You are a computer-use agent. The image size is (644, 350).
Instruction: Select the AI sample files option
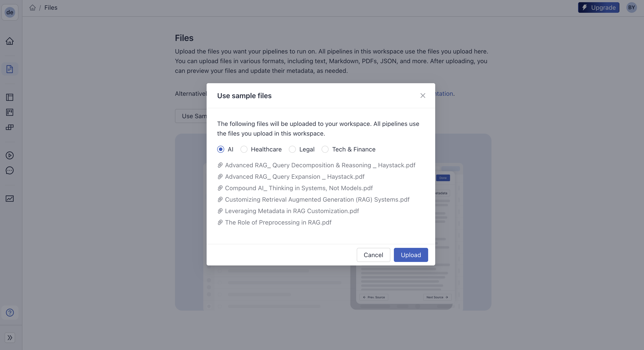point(220,149)
